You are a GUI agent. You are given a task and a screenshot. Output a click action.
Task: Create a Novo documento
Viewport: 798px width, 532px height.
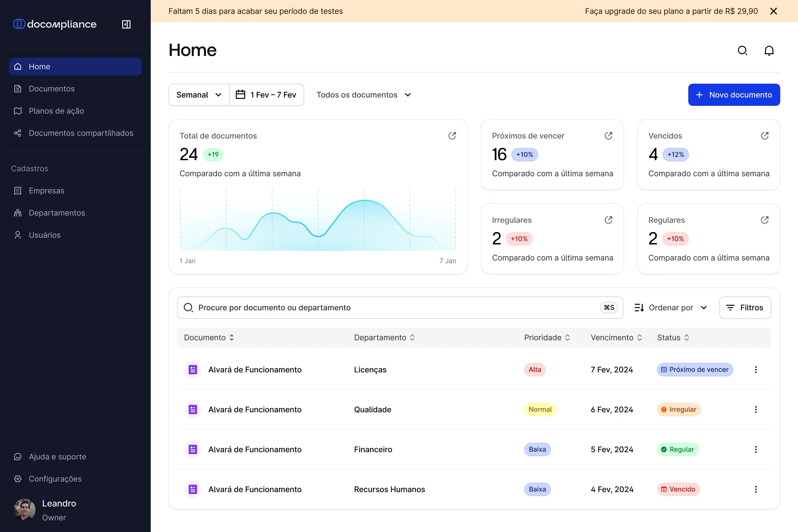734,95
